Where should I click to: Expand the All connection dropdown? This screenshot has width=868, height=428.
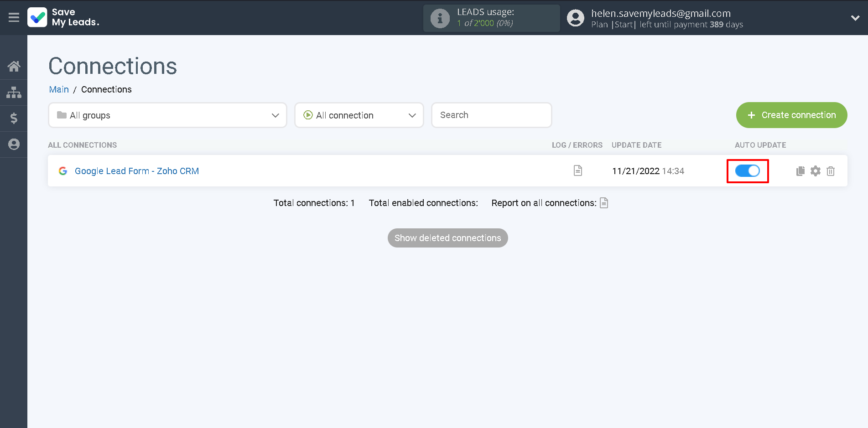click(359, 115)
